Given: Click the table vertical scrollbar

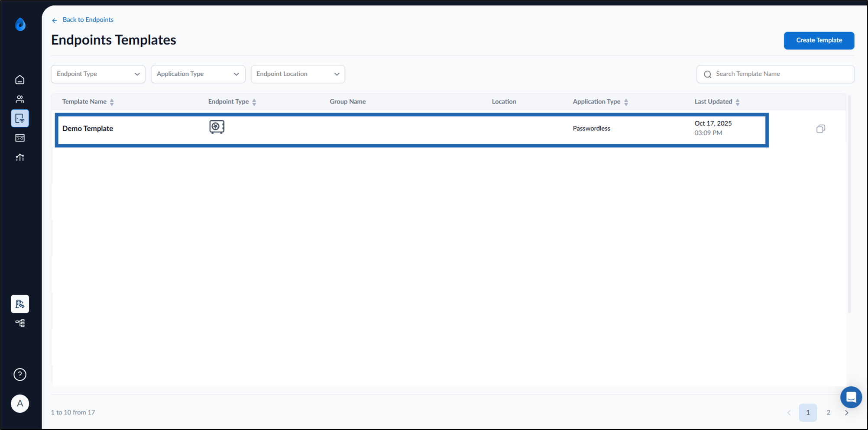Looking at the screenshot, I should (x=849, y=204).
